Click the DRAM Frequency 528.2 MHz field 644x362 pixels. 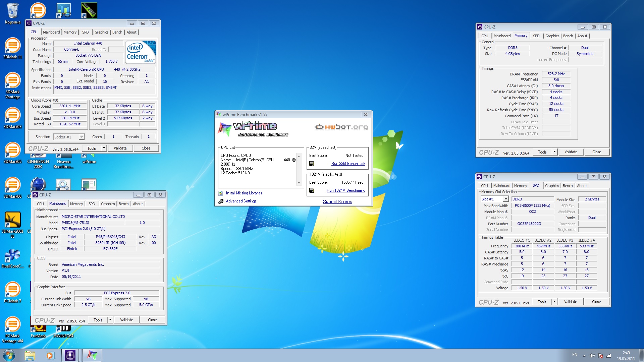tap(556, 74)
